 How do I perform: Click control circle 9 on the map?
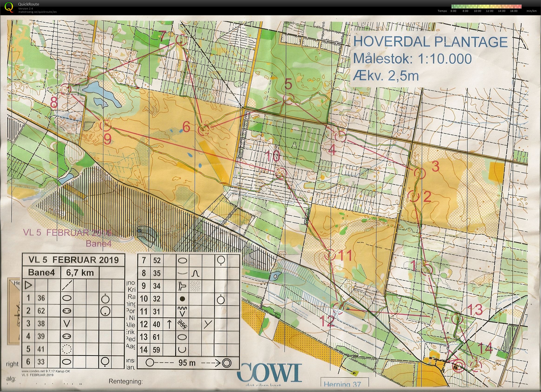click(x=105, y=126)
